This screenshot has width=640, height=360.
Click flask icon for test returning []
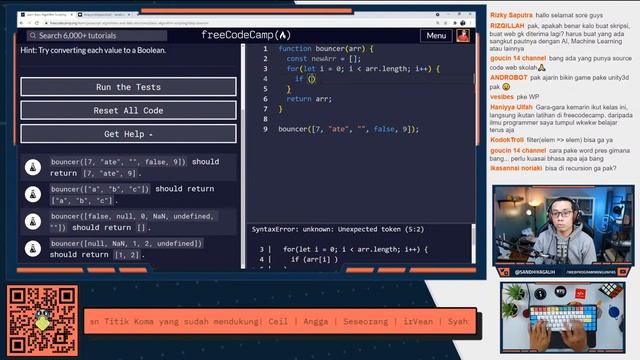coord(33,222)
